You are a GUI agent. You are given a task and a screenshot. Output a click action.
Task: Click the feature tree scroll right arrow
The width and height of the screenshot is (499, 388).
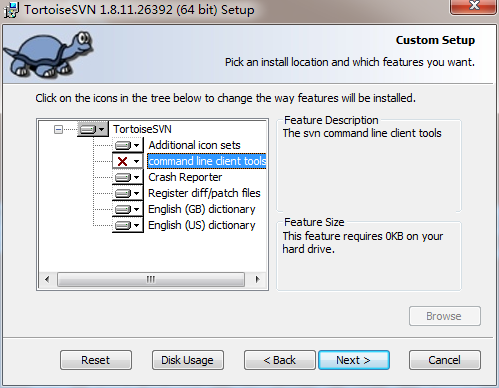pyautogui.click(x=257, y=279)
